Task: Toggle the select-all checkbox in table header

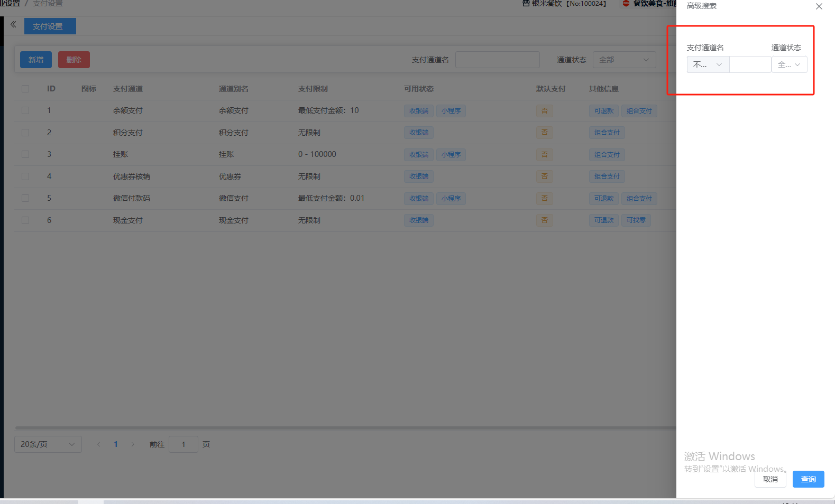Action: tap(25, 89)
